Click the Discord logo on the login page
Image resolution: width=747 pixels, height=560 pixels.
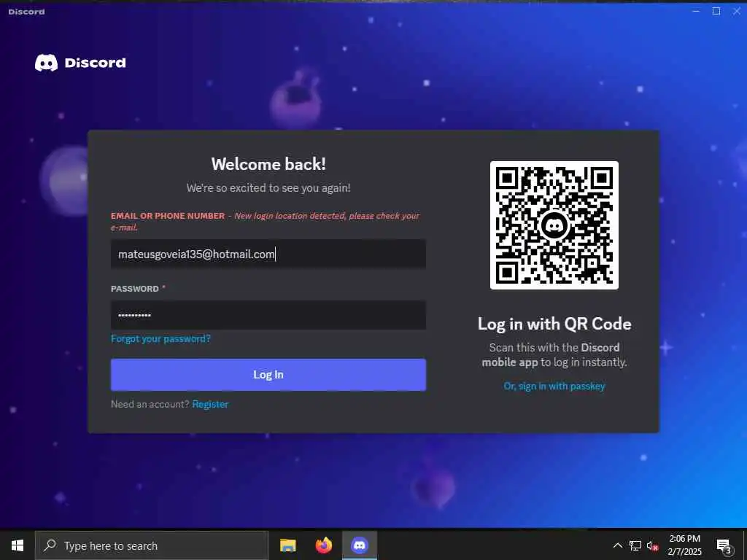(80, 63)
